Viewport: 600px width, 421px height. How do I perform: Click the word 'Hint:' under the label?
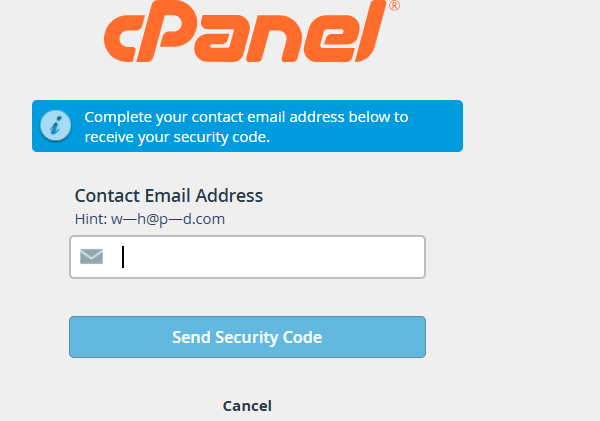92,218
